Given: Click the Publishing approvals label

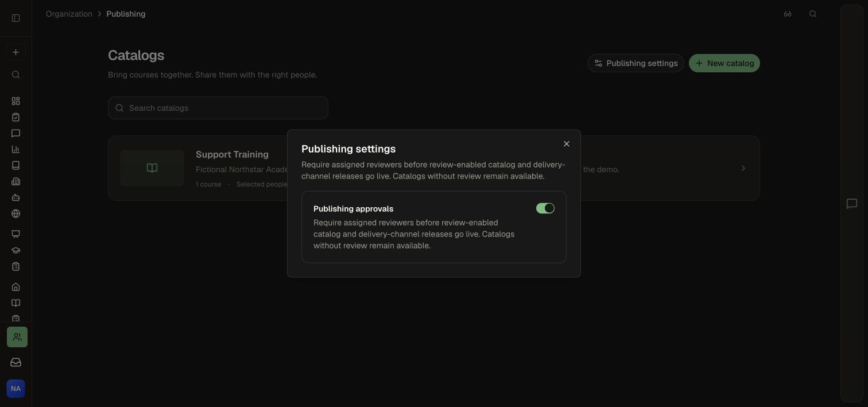Looking at the screenshot, I should (353, 209).
